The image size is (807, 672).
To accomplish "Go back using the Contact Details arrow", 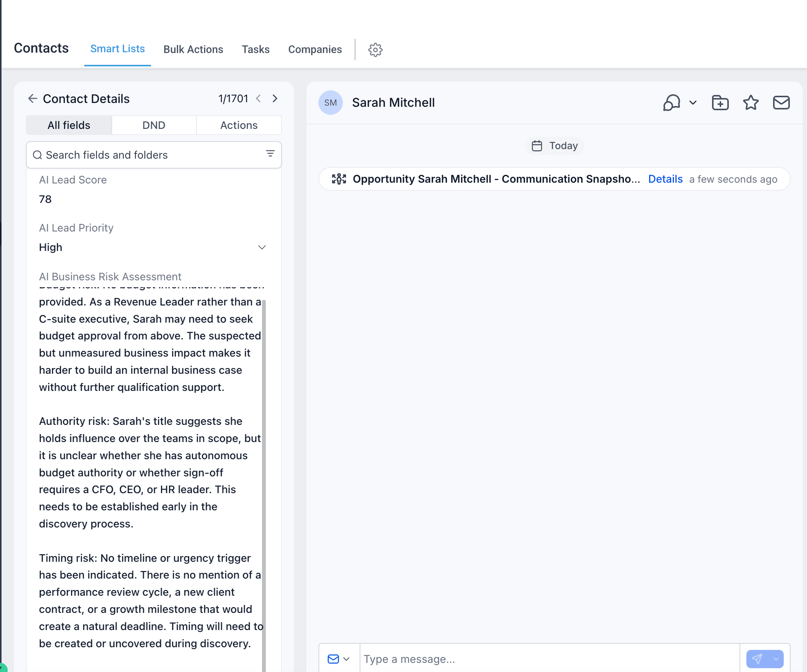I will click(33, 99).
